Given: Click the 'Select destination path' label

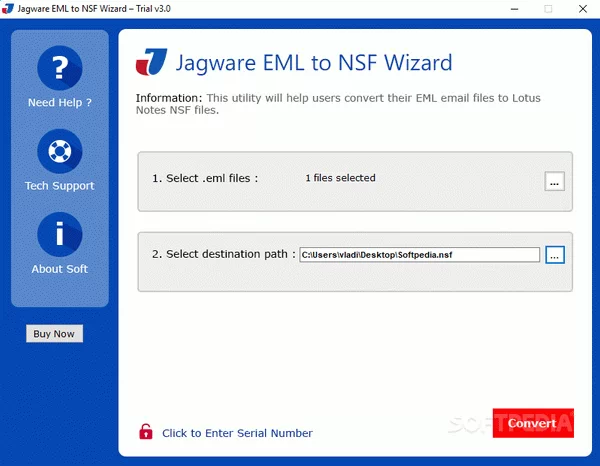Looking at the screenshot, I should pyautogui.click(x=224, y=254).
